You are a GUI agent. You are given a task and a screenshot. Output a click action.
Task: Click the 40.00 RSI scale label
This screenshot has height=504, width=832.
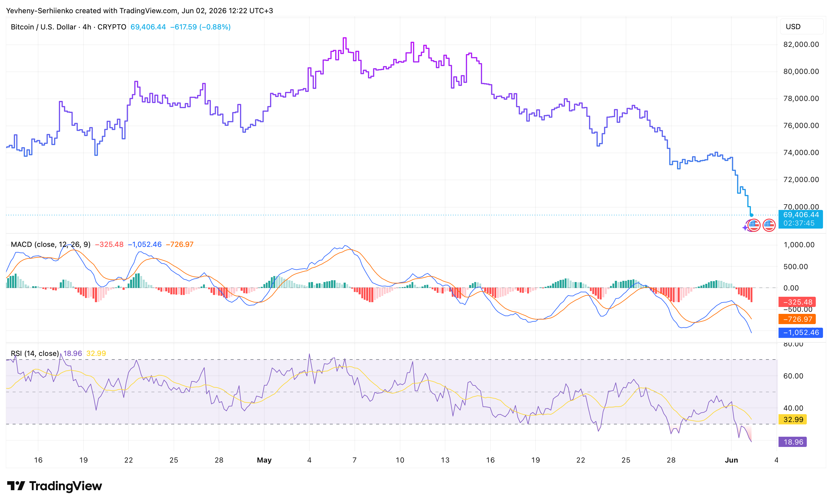(793, 408)
